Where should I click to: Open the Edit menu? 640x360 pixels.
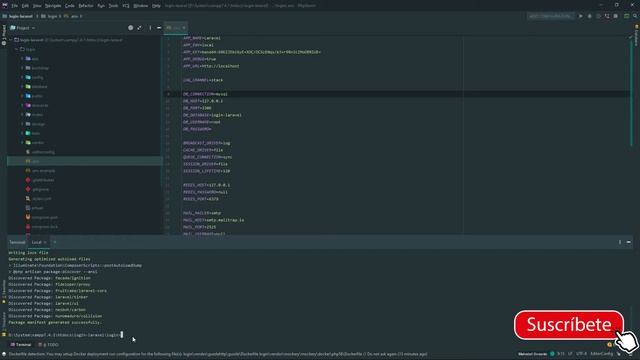[25, 6]
